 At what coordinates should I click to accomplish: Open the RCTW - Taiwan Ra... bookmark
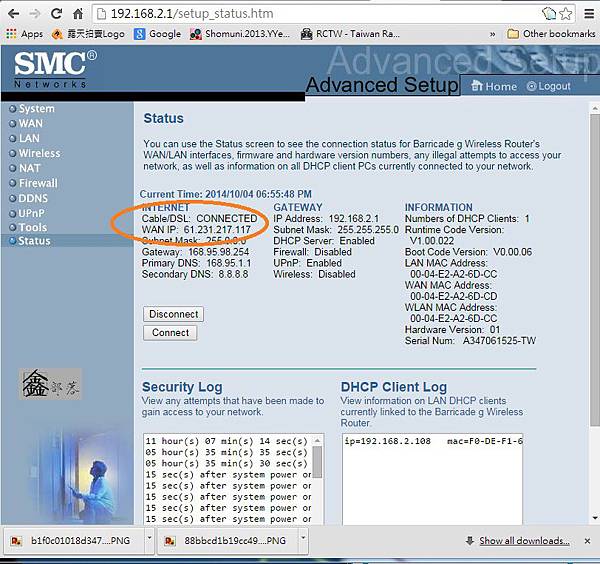click(x=350, y=34)
